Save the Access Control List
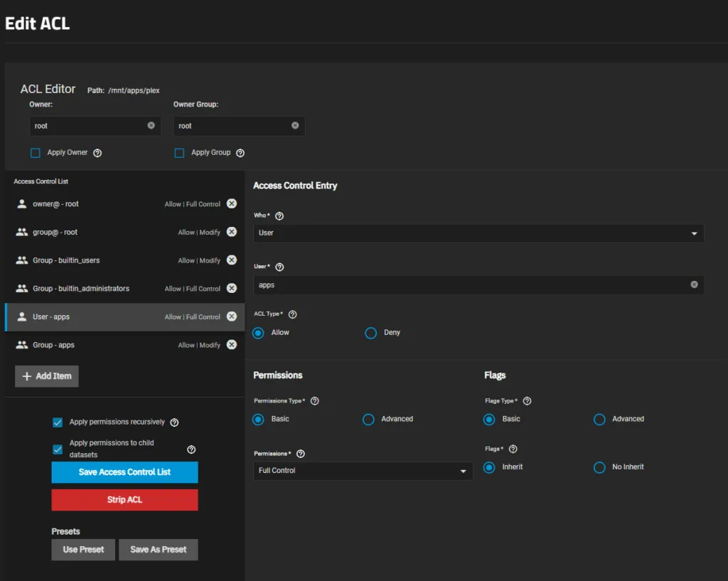The image size is (728, 581). pyautogui.click(x=124, y=472)
